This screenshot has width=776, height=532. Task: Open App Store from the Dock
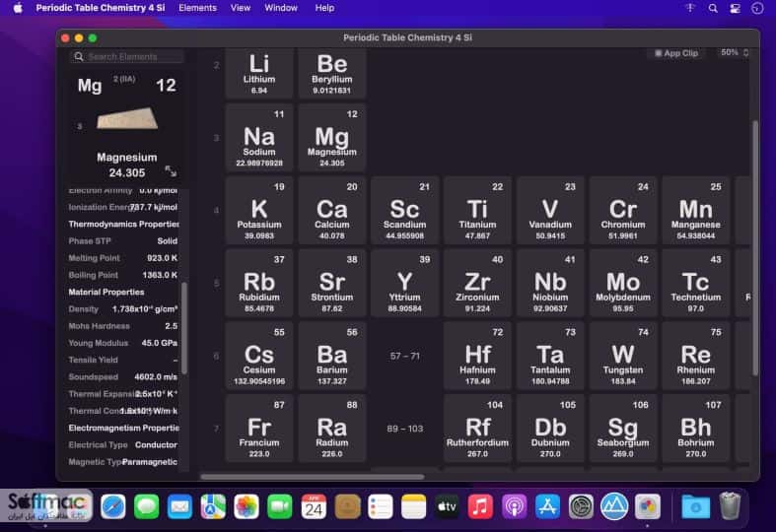[x=547, y=506]
